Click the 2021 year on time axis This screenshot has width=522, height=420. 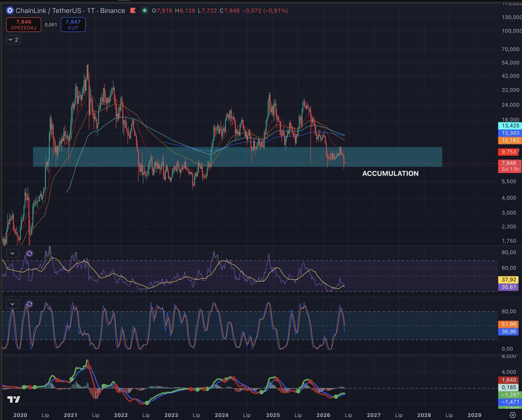point(70,415)
